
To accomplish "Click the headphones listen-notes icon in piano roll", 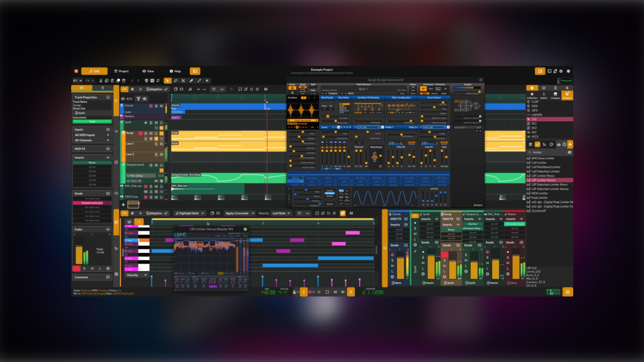I will tap(139, 222).
